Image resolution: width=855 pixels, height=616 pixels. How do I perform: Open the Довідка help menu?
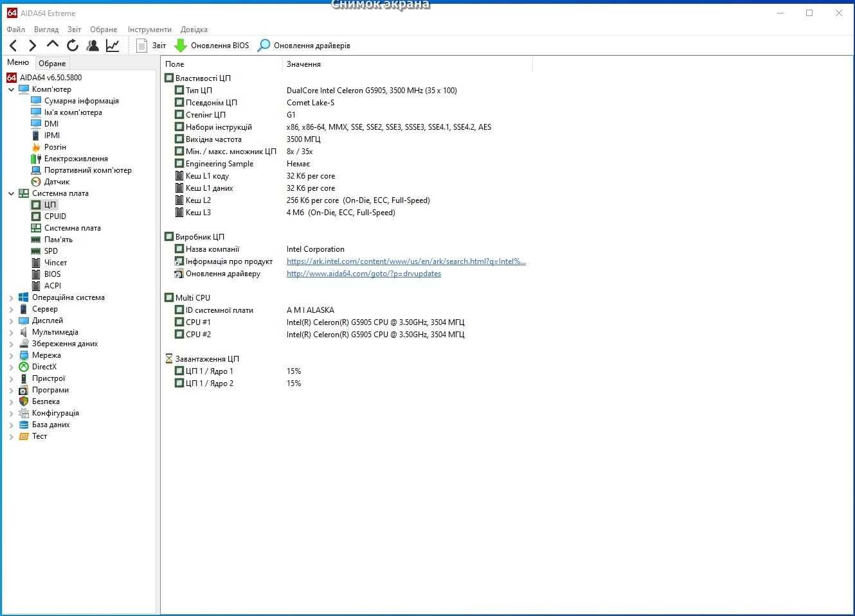coord(194,30)
